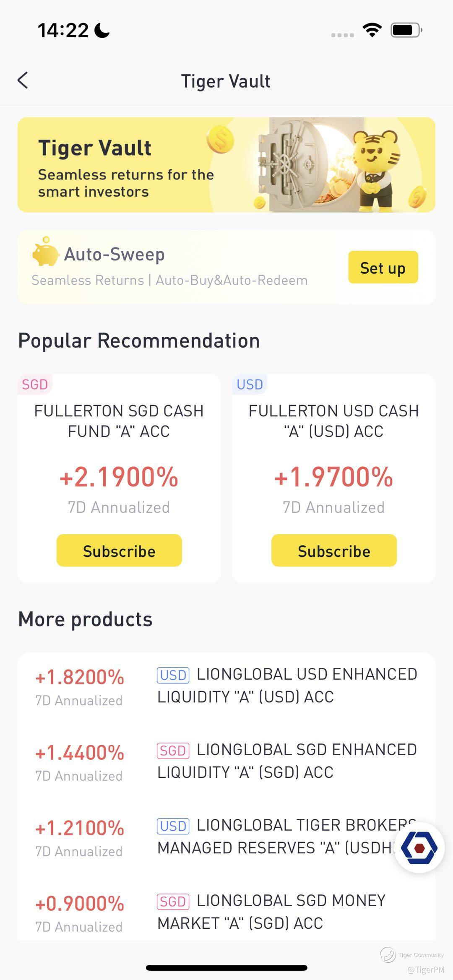Tap the SGD tag on Fullerton card
453x980 pixels.
[35, 384]
